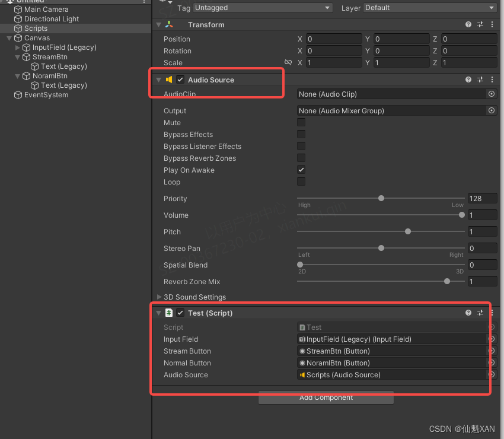
Task: Click the Stereo Pan slider handle
Action: tap(381, 248)
